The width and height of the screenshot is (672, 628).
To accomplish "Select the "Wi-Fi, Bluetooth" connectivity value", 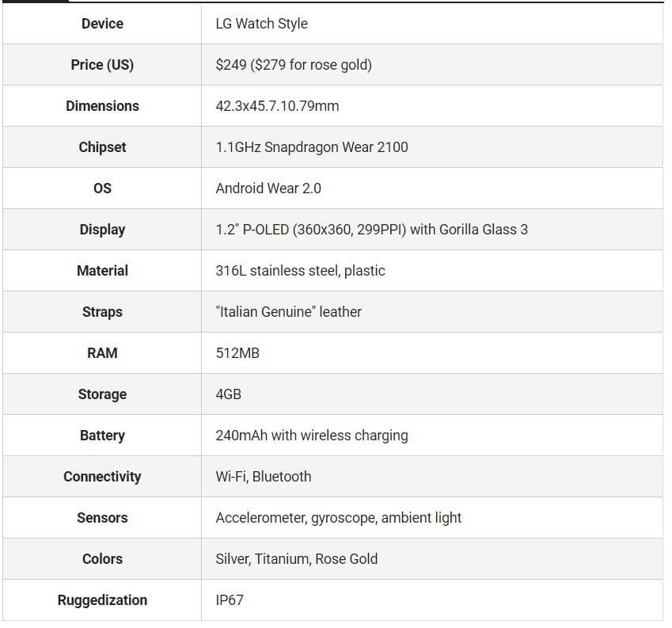I will click(x=264, y=477).
